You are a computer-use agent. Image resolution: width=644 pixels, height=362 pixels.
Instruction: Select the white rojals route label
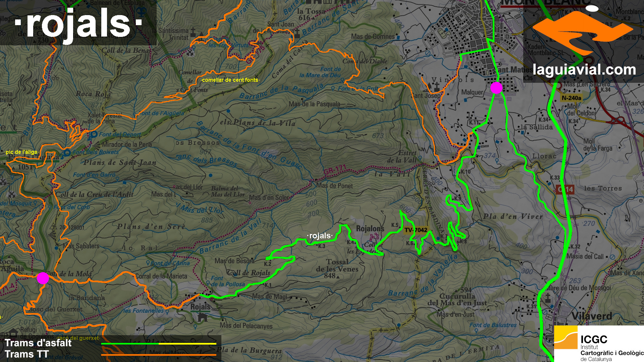pyautogui.click(x=320, y=236)
